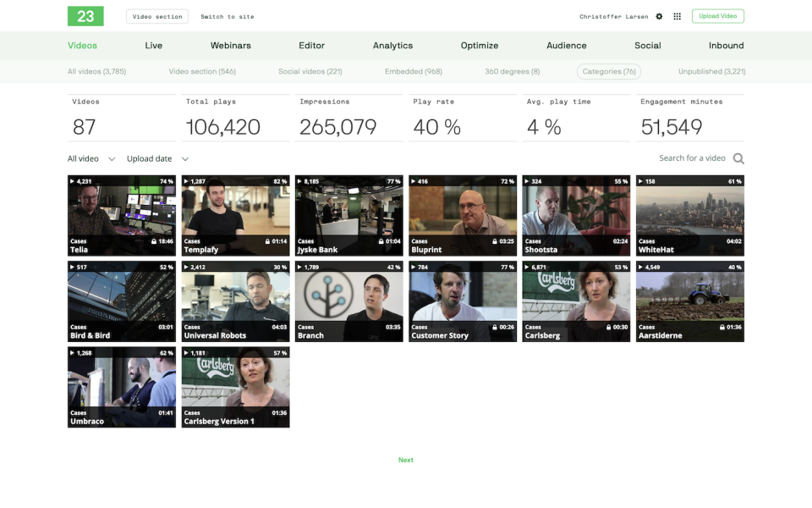Open the Bird & Bird video thumbnail

122,301
